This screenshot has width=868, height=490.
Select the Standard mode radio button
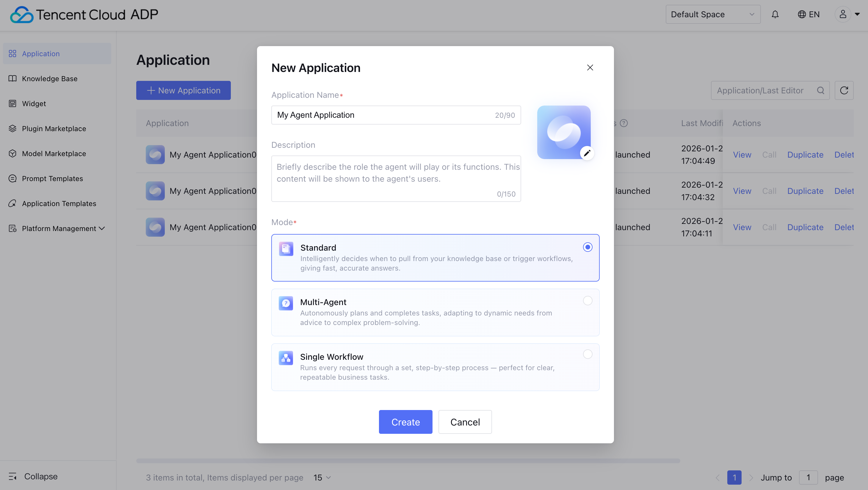[x=587, y=247]
